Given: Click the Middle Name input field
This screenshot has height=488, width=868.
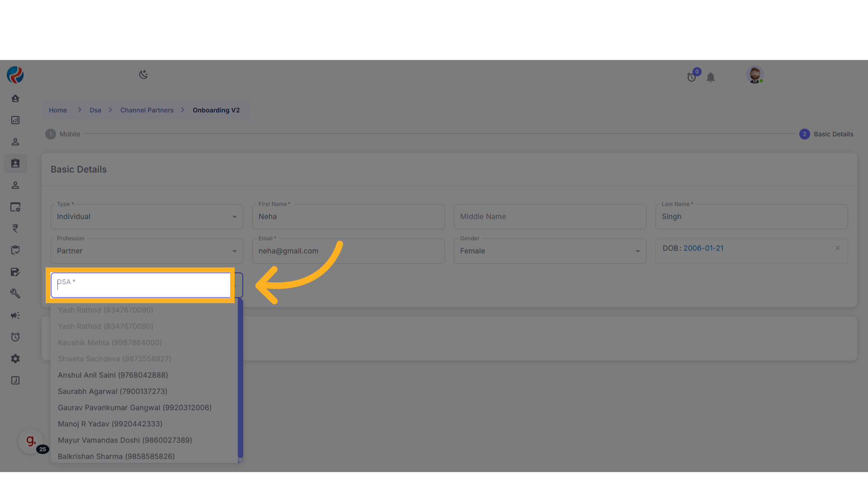Looking at the screenshot, I should [x=550, y=217].
